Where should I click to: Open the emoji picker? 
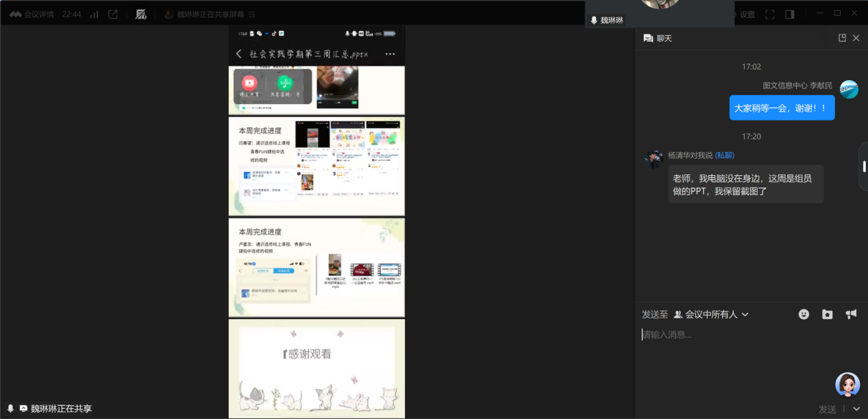point(804,314)
